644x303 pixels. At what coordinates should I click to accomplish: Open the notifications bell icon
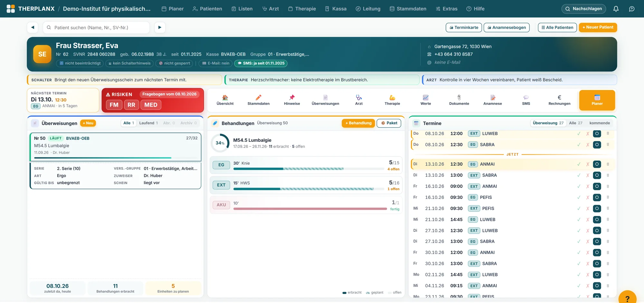click(x=616, y=9)
